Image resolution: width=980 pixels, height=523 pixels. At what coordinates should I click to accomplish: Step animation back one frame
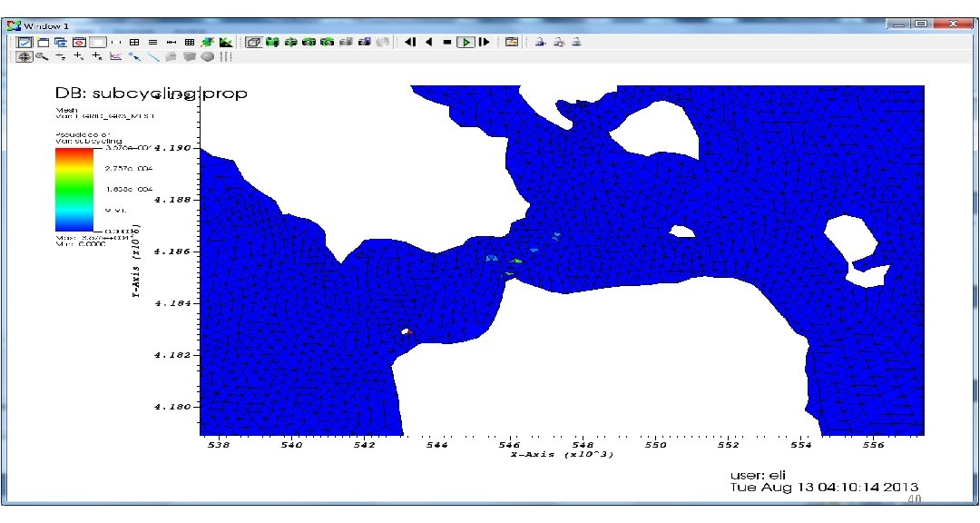click(410, 43)
